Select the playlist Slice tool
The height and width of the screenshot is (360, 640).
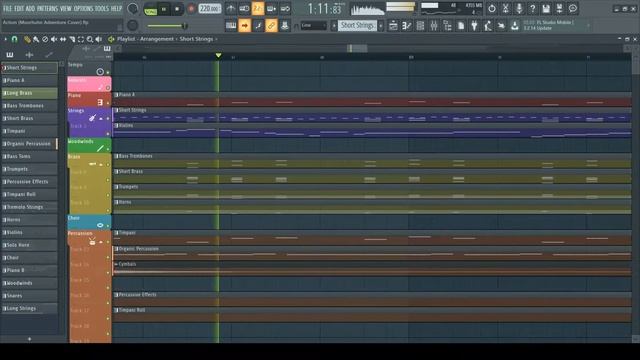(x=72, y=39)
